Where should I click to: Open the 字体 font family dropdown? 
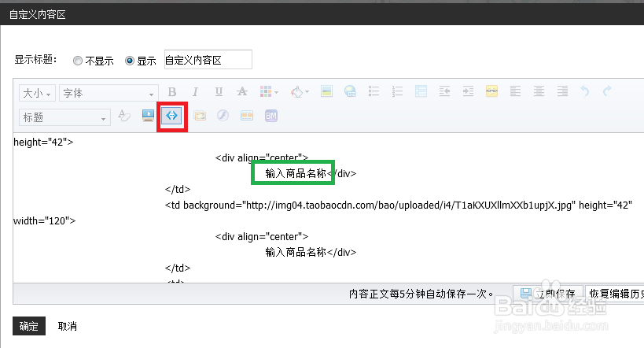pyautogui.click(x=109, y=93)
